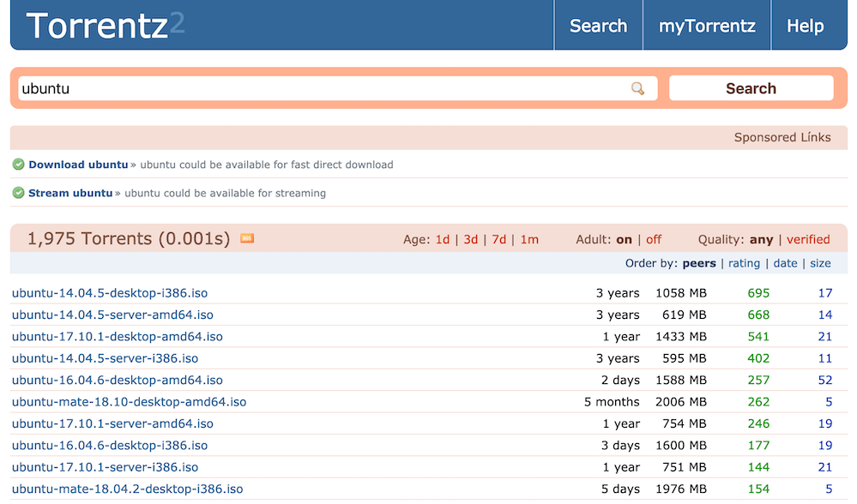Order results by rating
The image size is (857, 504).
click(744, 263)
